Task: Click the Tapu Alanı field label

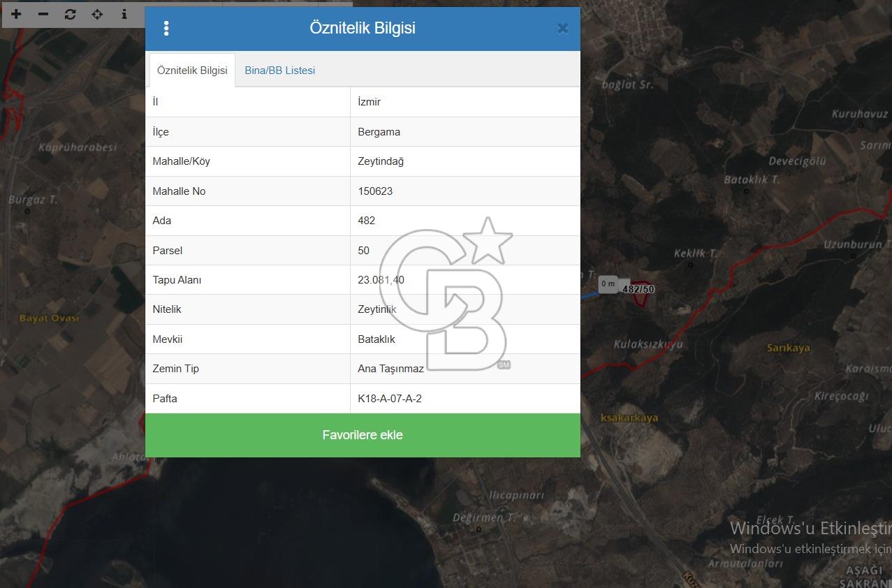Action: coord(177,280)
